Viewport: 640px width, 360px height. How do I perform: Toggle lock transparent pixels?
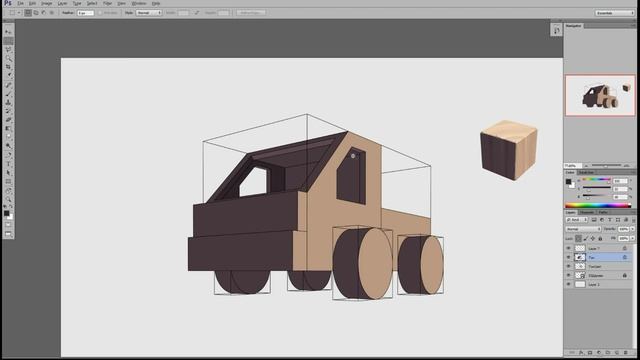578,238
